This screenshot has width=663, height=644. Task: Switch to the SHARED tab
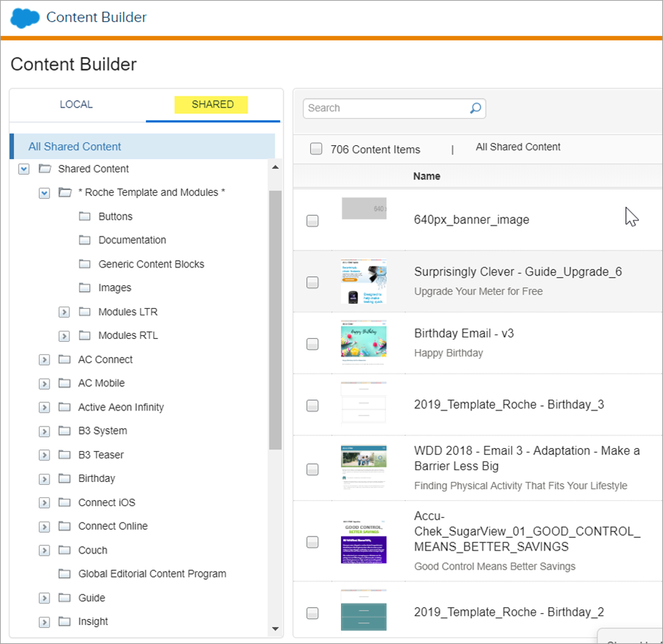point(213,105)
